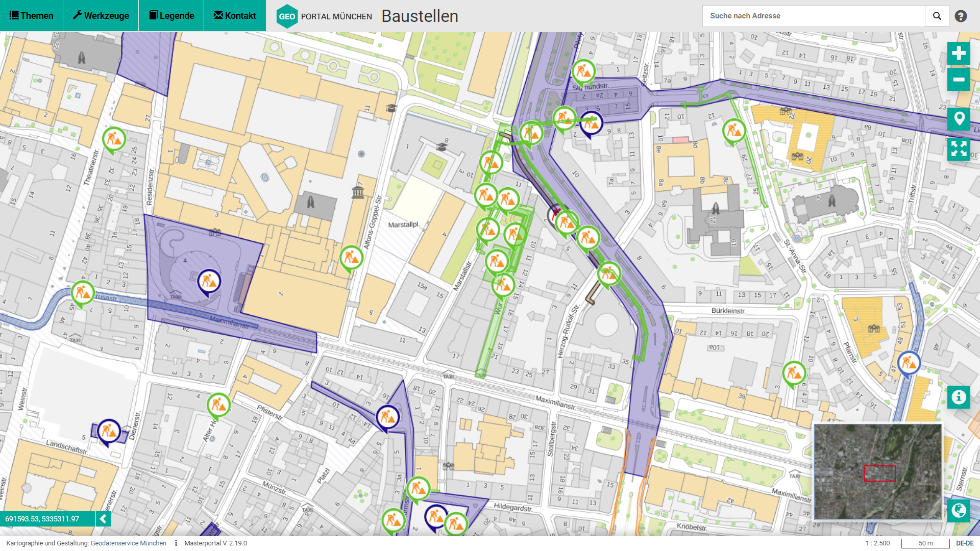Select construction marker near Wurzerstr. label
The height and width of the screenshot is (551, 980).
pos(503,285)
